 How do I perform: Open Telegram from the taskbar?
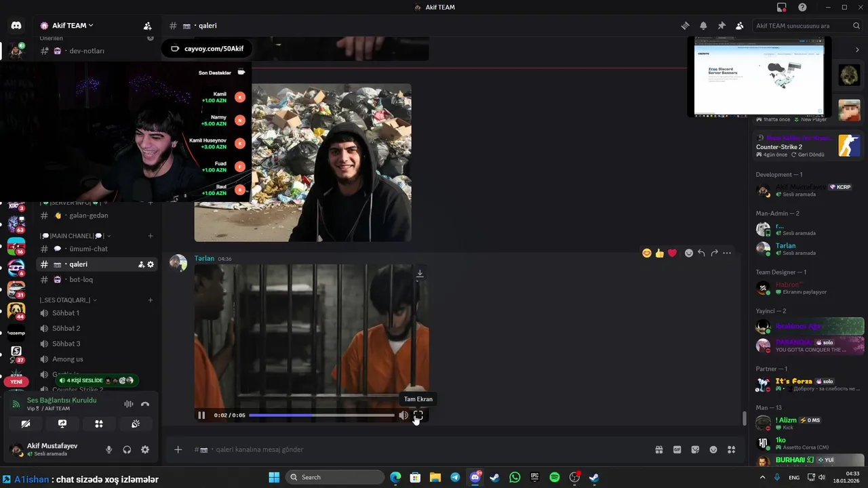tap(455, 477)
